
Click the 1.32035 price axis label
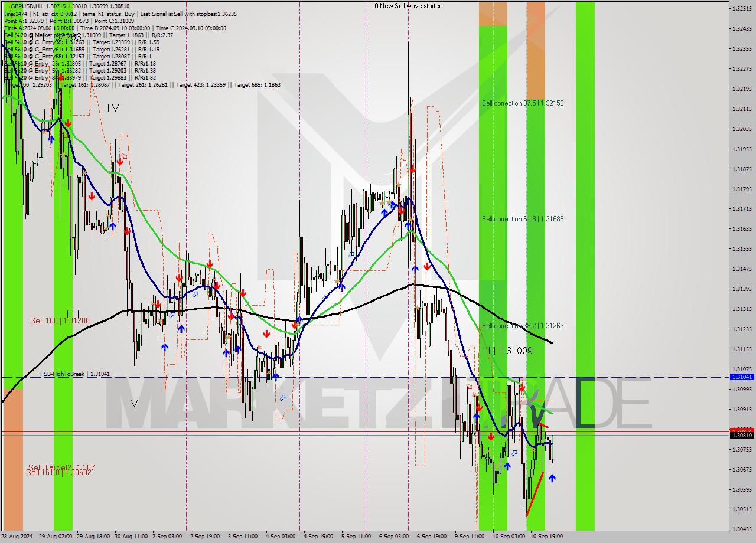(742, 129)
